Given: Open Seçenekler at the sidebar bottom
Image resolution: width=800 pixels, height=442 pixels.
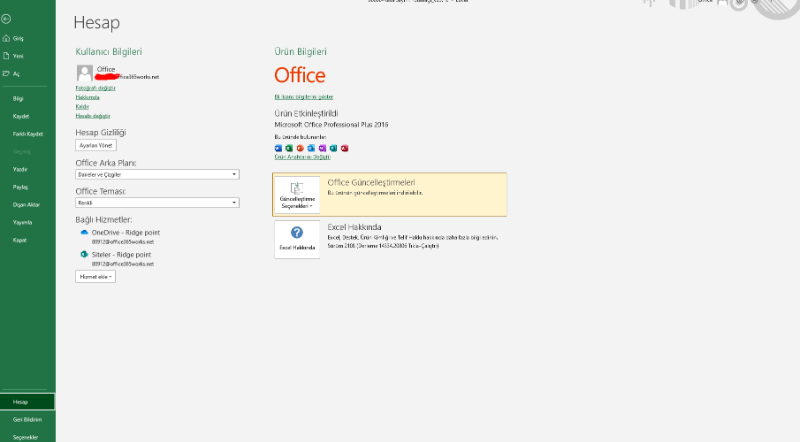Looking at the screenshot, I should click(26, 437).
